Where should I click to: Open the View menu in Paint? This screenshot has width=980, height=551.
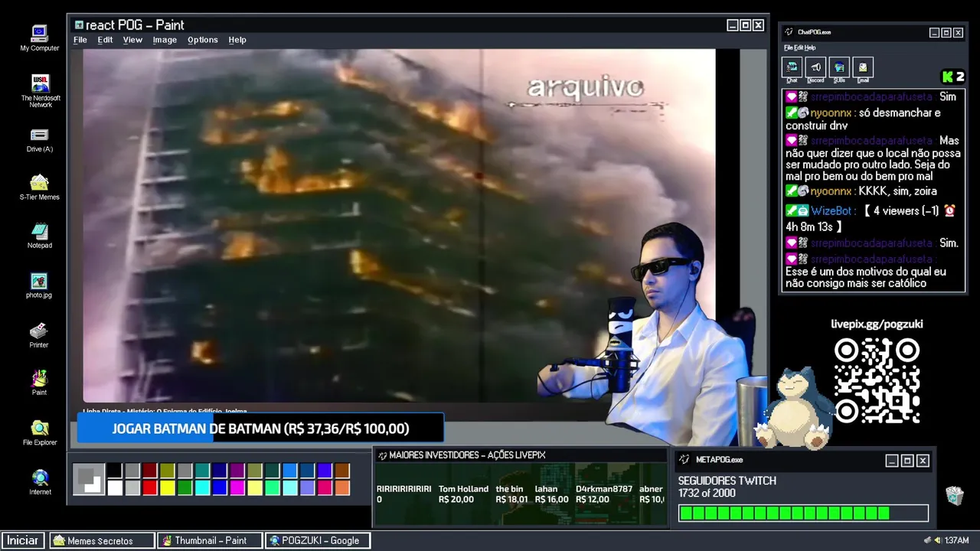(132, 40)
